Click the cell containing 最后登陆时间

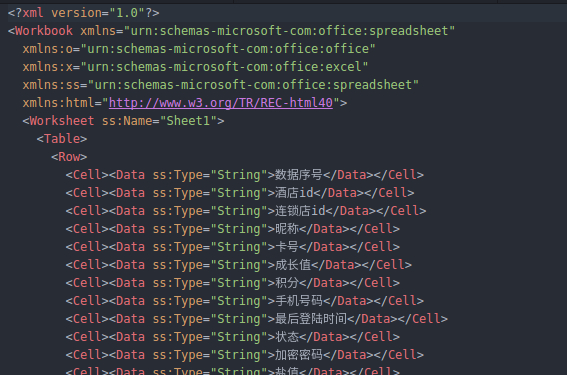(x=257, y=319)
